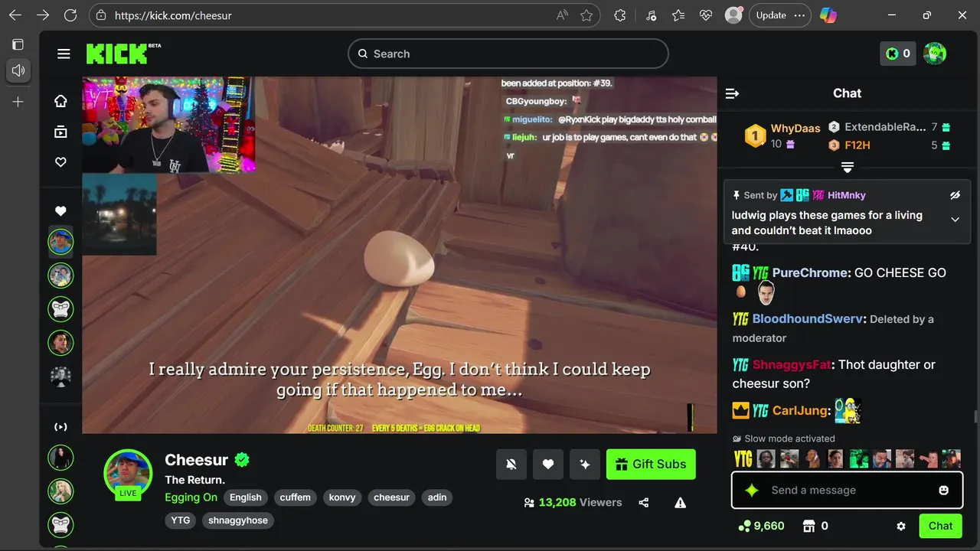
Task: Select the konvy tag
Action: point(342,497)
